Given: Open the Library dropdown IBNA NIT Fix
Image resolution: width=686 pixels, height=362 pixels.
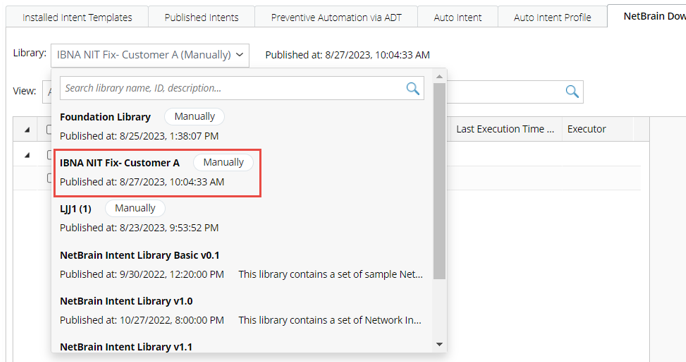Looking at the screenshot, I should (x=150, y=55).
